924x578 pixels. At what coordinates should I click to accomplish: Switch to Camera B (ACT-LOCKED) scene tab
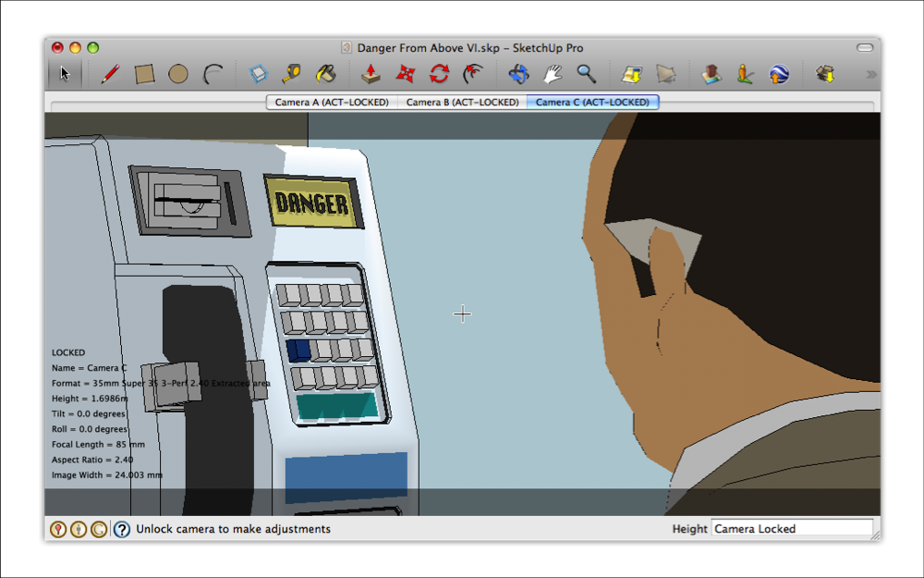[462, 102]
